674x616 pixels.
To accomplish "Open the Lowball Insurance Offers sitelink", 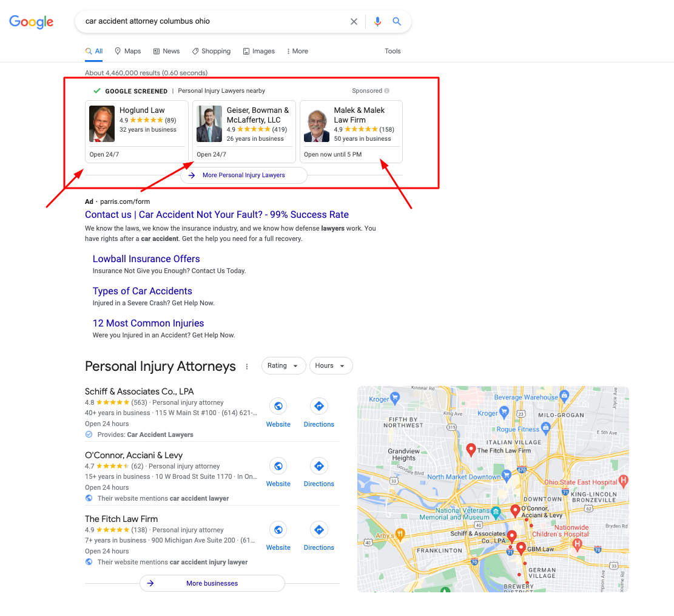I will pyautogui.click(x=146, y=259).
